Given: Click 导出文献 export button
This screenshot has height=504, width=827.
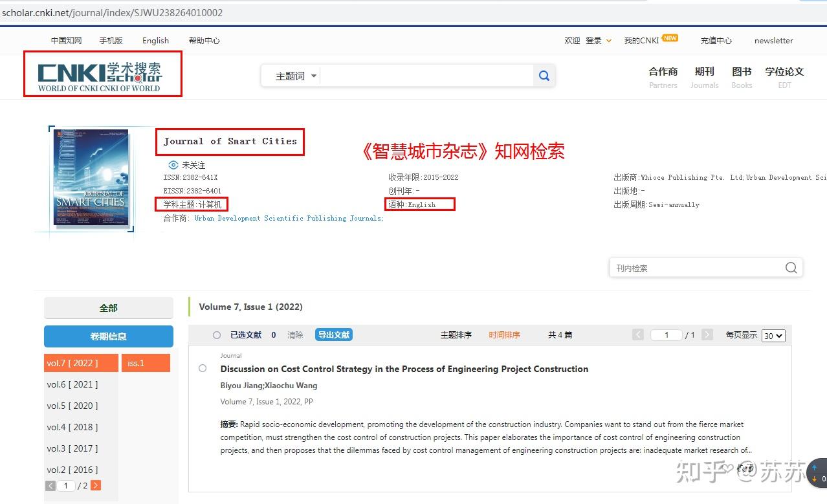Looking at the screenshot, I should (x=334, y=334).
